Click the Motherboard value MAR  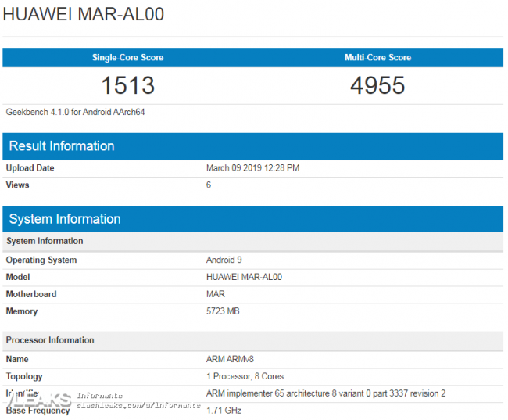[216, 294]
